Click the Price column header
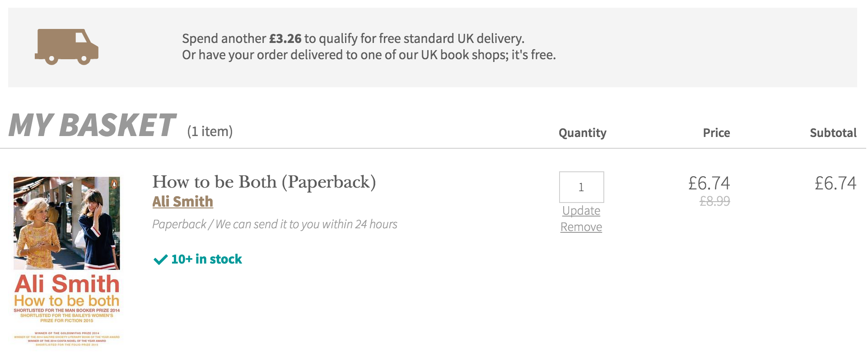868x363 pixels. coord(716,133)
